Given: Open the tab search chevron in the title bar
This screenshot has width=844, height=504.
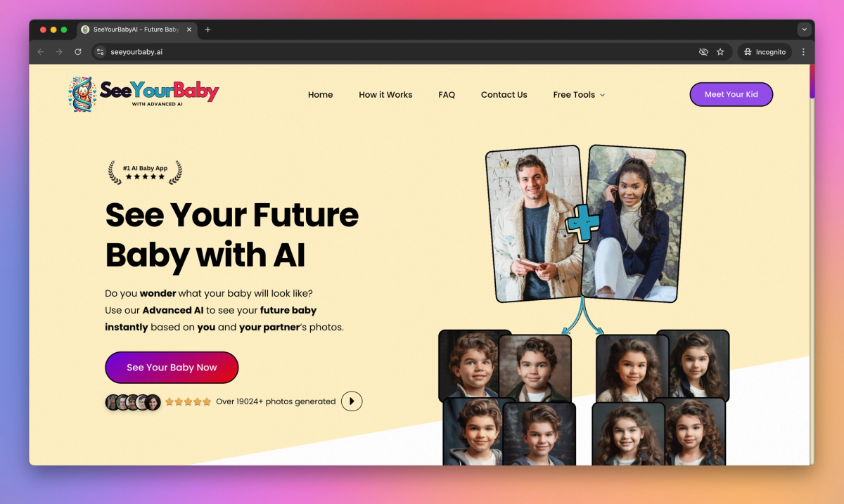Looking at the screenshot, I should coord(805,30).
